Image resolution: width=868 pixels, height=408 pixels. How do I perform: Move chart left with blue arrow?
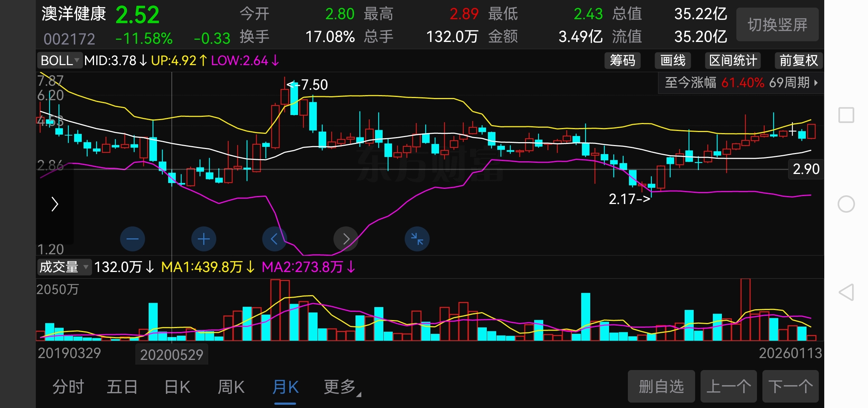pos(275,239)
